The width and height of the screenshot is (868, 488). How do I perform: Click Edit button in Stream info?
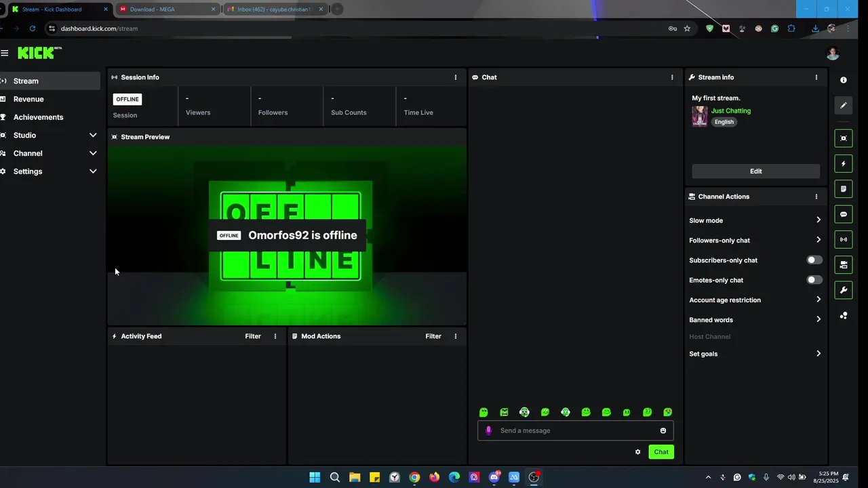pyautogui.click(x=755, y=171)
